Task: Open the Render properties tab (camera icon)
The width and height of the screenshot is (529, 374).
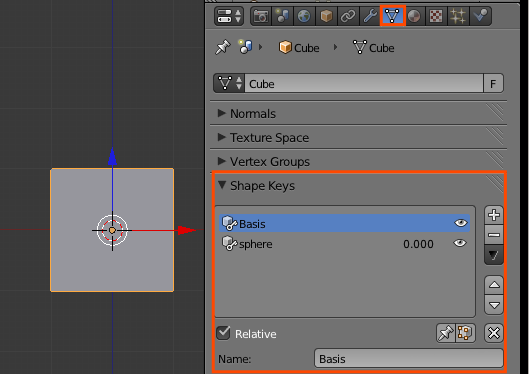Action: 261,16
